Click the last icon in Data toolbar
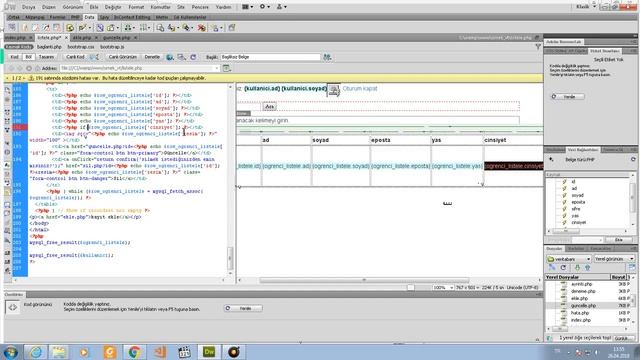640x360 pixels. [232, 28]
